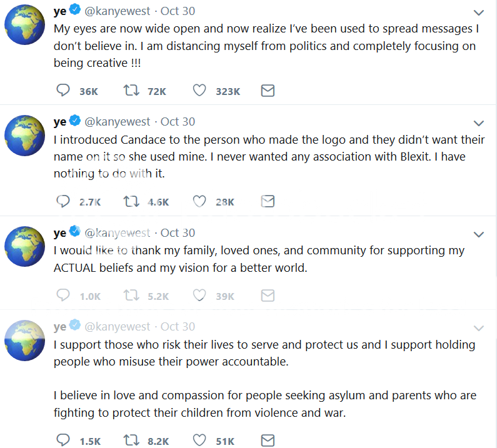Open the dropdown arrow on the 'ACTUAL beliefs' tweet
Screen dimensions: 497x448
click(479, 234)
